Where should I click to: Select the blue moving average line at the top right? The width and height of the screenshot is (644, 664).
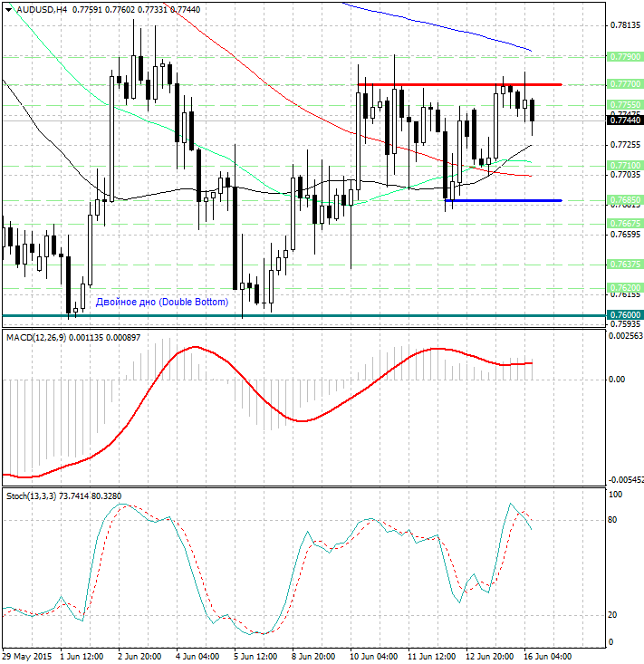tap(437, 25)
